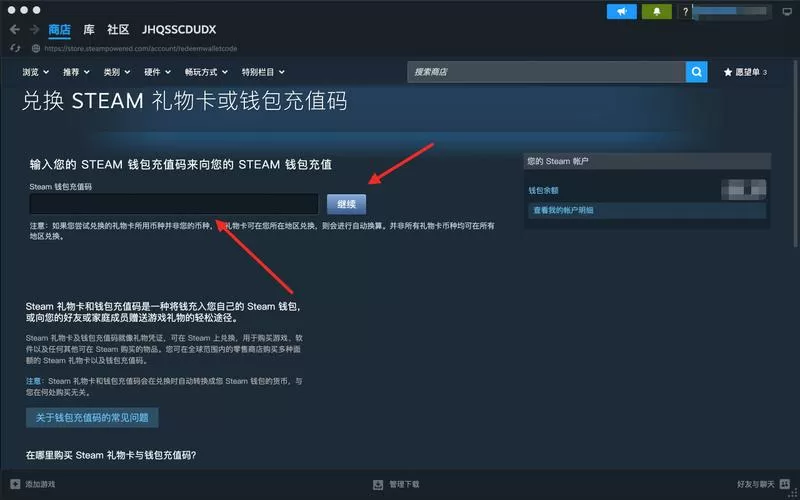The width and height of the screenshot is (800, 500).
Task: Switch to the 商店 tab
Action: click(x=59, y=30)
